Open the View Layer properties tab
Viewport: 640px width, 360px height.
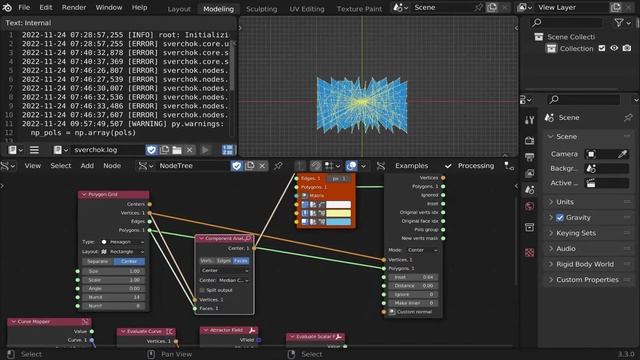point(529,173)
